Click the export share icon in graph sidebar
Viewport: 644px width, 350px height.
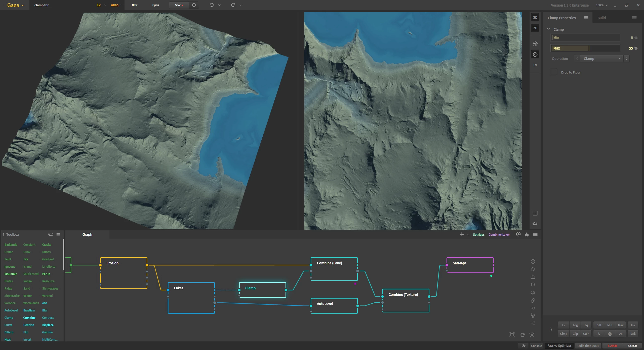(533, 277)
